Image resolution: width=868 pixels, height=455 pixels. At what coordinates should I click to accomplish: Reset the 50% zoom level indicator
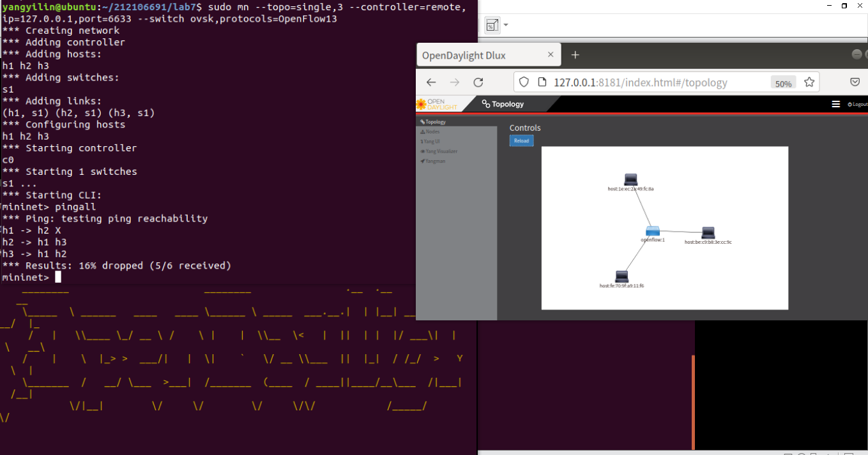point(783,83)
